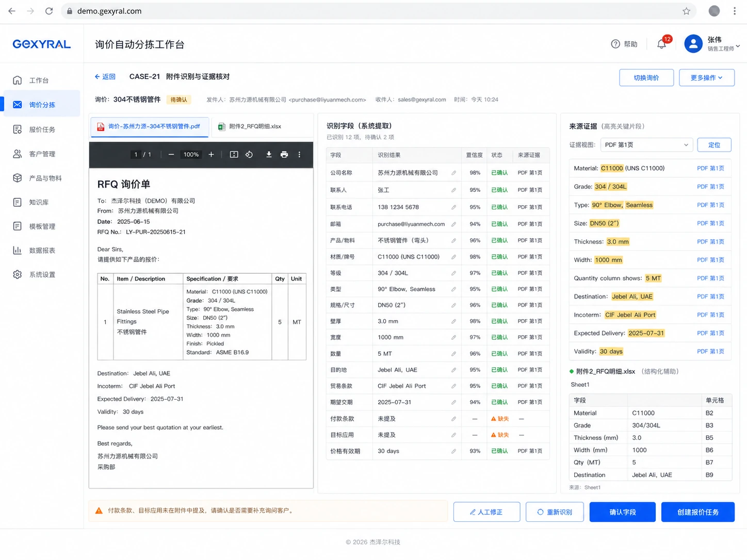Expand the 更多操作 dropdown
Image resolution: width=747 pixels, height=560 pixels.
pyautogui.click(x=707, y=78)
